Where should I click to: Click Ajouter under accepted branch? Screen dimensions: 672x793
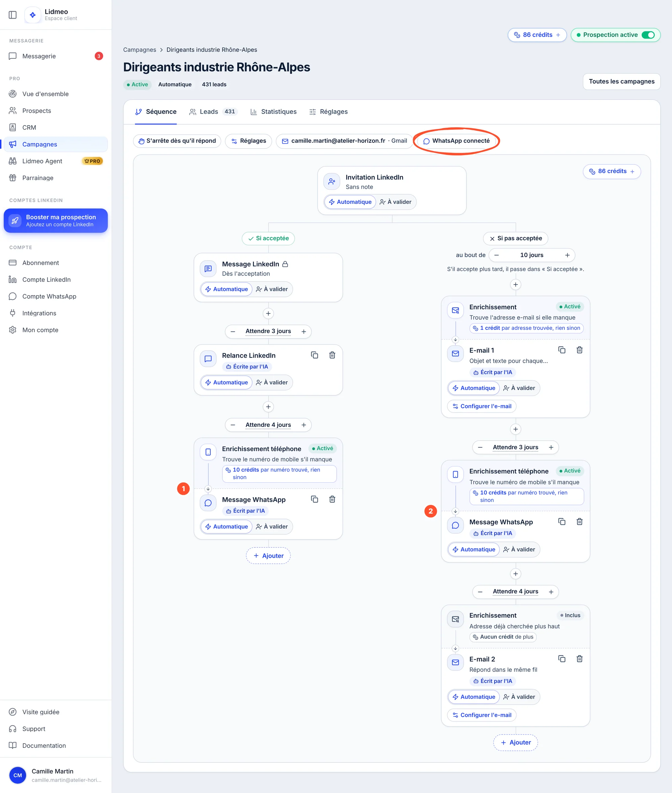(268, 555)
